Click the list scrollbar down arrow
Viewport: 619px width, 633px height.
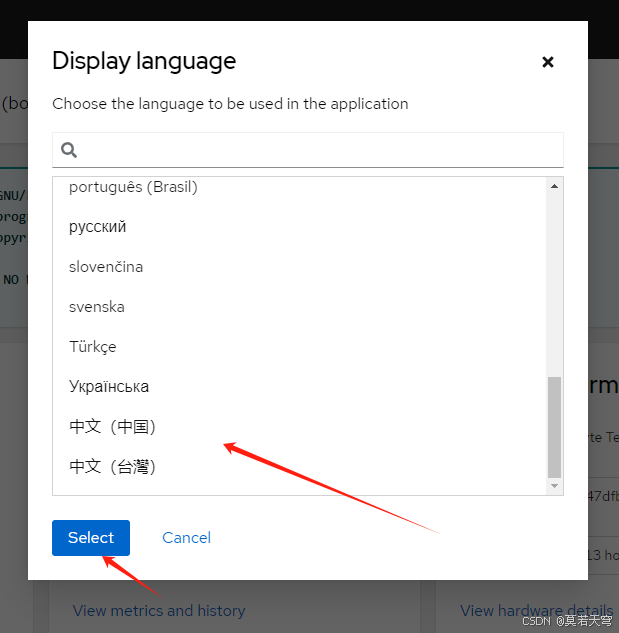554,486
